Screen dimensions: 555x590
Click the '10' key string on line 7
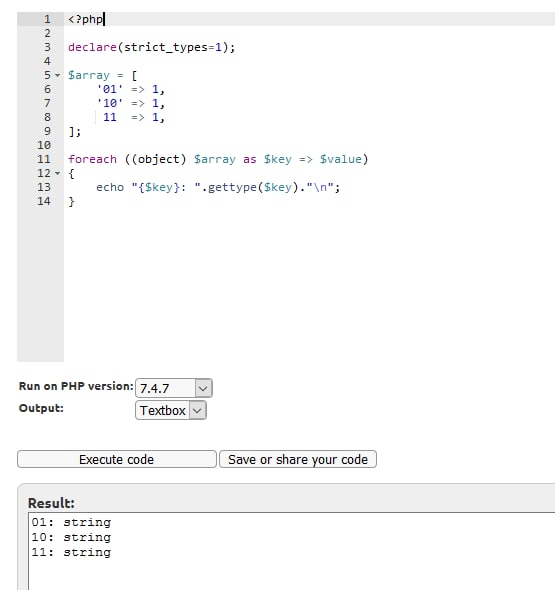pyautogui.click(x=109, y=103)
